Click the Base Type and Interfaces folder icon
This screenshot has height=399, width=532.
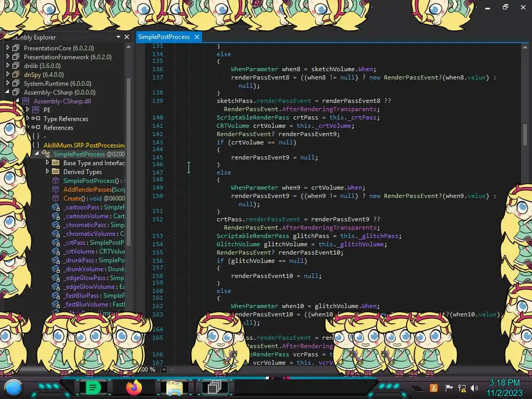[56, 163]
